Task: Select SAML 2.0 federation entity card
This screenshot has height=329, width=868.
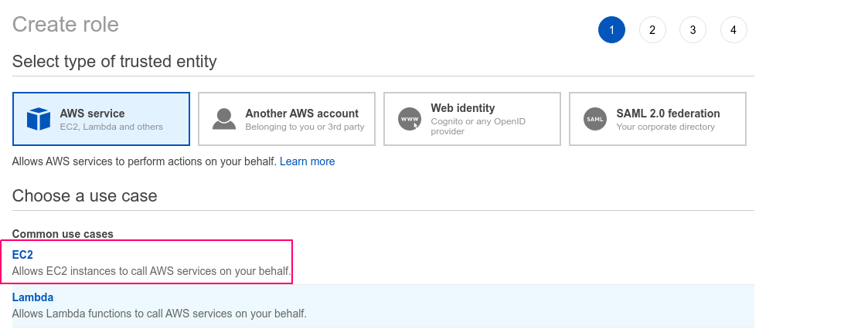Action: (658, 119)
